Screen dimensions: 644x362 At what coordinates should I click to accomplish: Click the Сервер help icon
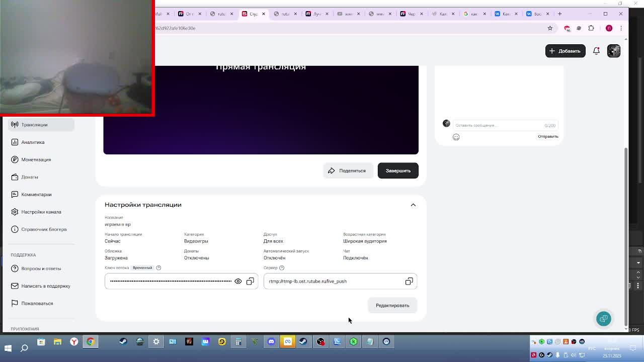[282, 267]
